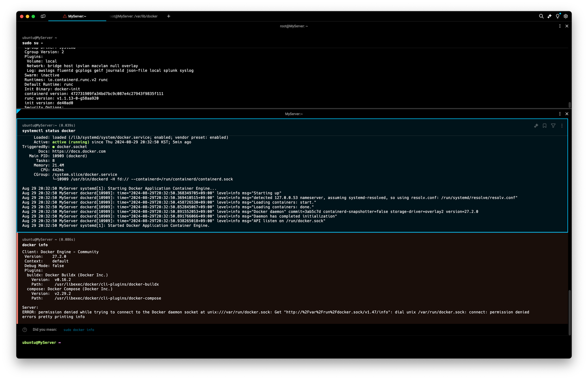Image resolution: width=588 pixels, height=380 pixels.
Task: Open pane options menu for lower MyServer pane
Action: click(560, 114)
